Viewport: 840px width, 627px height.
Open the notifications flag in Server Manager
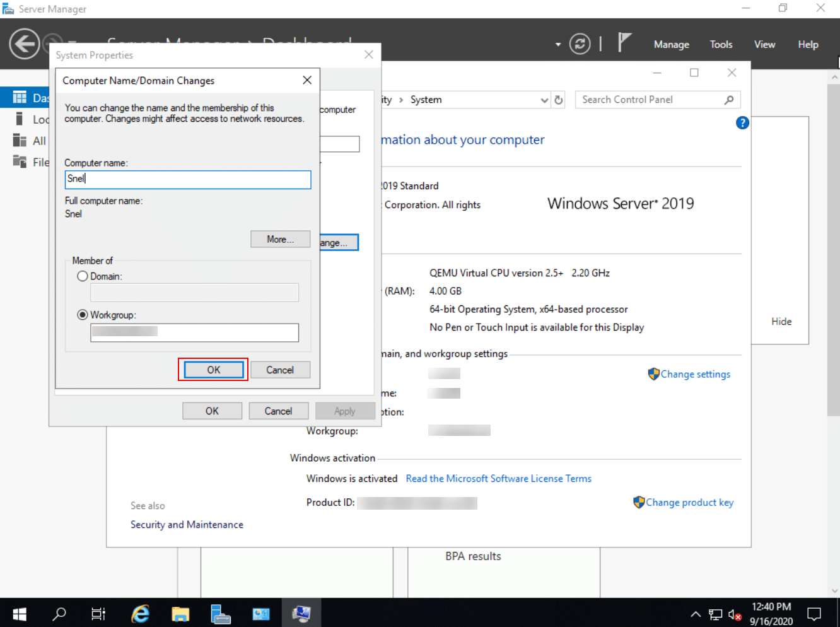pyautogui.click(x=624, y=43)
